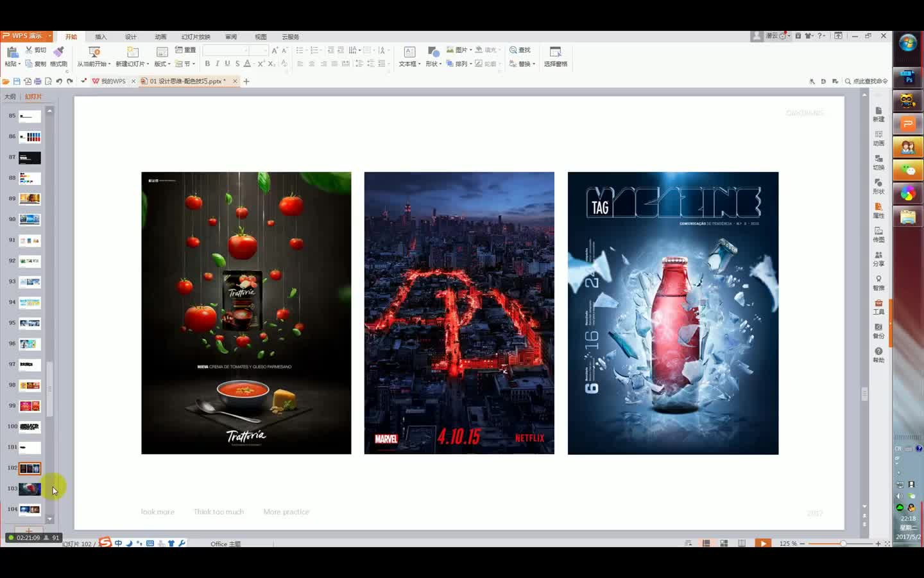Open 动画 panel in the right sidebar

pos(878,138)
